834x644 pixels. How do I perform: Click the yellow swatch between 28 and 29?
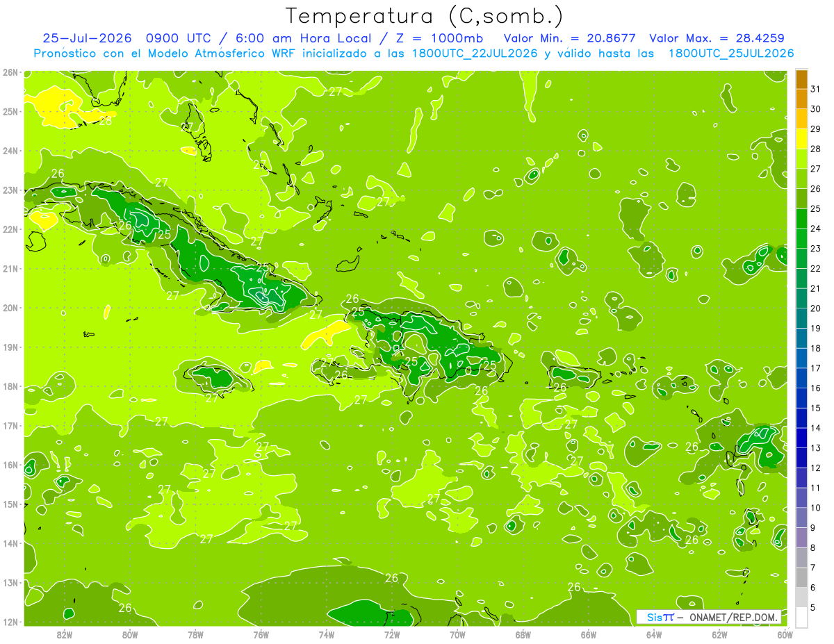[x=801, y=139]
